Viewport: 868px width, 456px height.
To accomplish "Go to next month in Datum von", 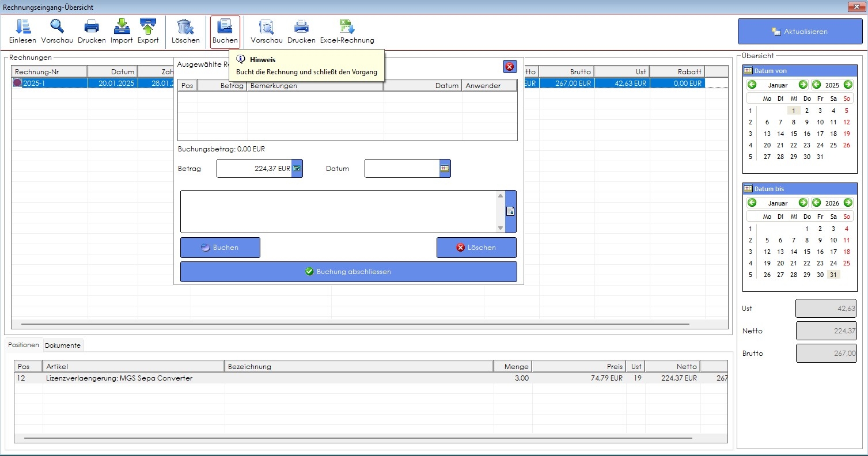I will 803,85.
